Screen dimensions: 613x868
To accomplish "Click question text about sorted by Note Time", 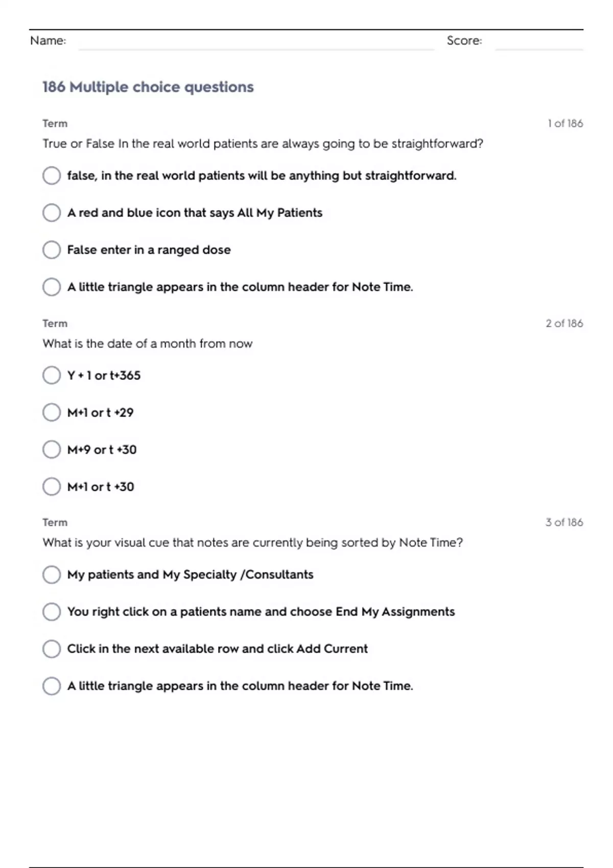I will [x=252, y=542].
